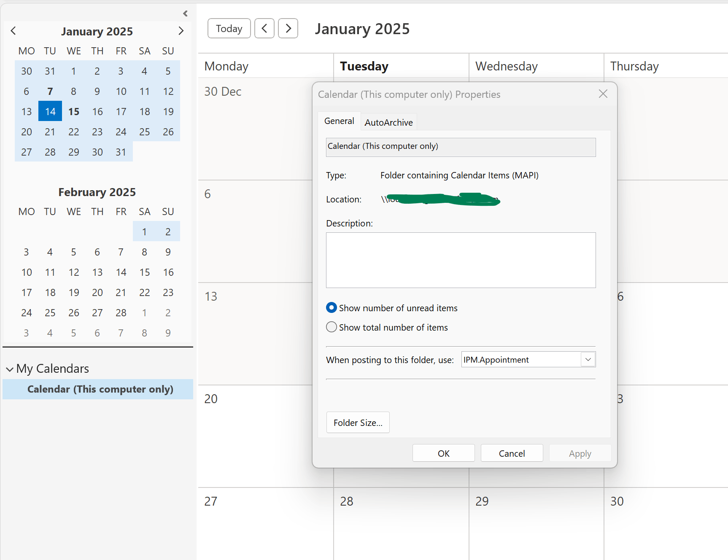Click the forward navigation arrow beside Today
Image resolution: width=728 pixels, height=560 pixels.
click(x=288, y=28)
